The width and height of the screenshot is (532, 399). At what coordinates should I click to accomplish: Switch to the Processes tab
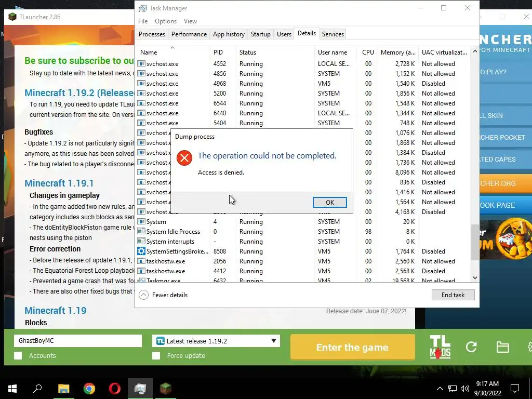tap(152, 34)
